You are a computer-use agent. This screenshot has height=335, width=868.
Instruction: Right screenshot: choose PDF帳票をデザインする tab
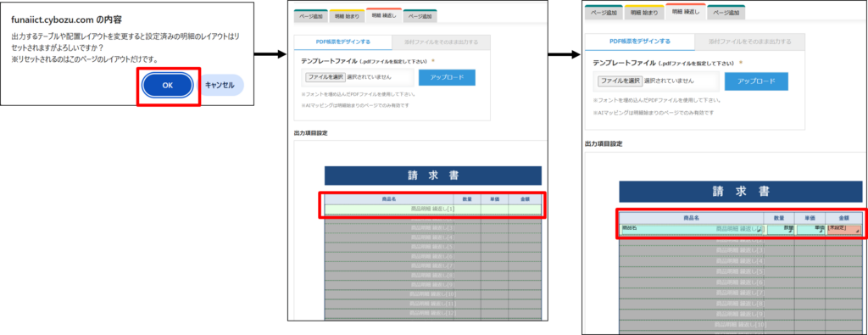click(x=639, y=42)
